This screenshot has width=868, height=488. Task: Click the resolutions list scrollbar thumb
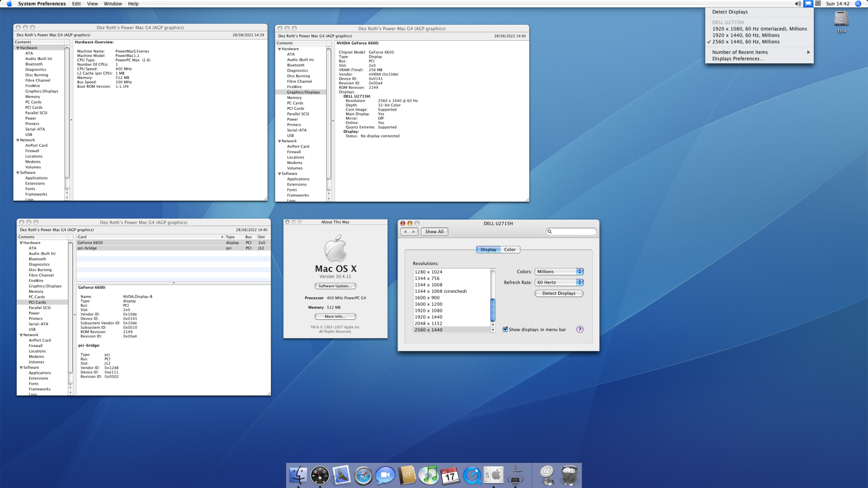click(x=493, y=310)
